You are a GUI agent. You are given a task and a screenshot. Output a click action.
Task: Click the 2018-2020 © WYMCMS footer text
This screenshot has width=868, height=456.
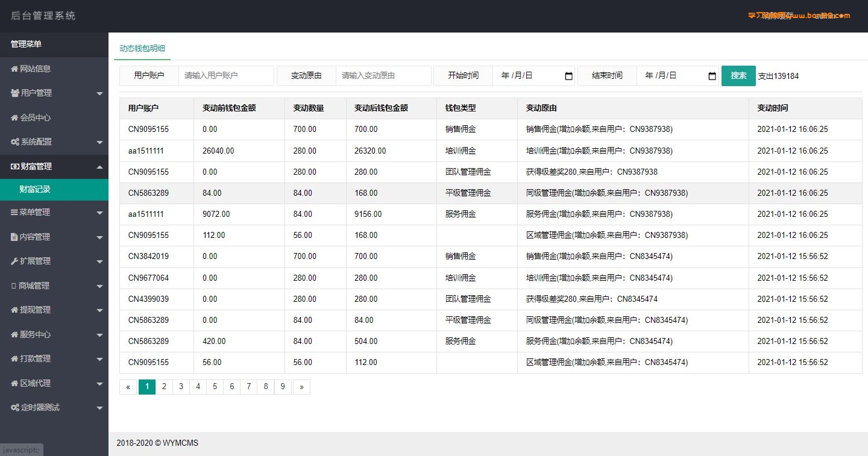(157, 443)
